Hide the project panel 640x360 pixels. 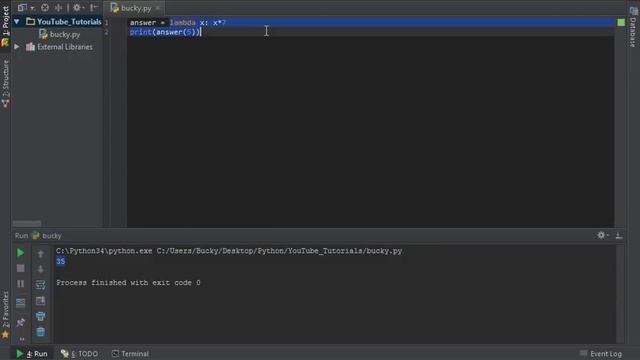(94, 7)
